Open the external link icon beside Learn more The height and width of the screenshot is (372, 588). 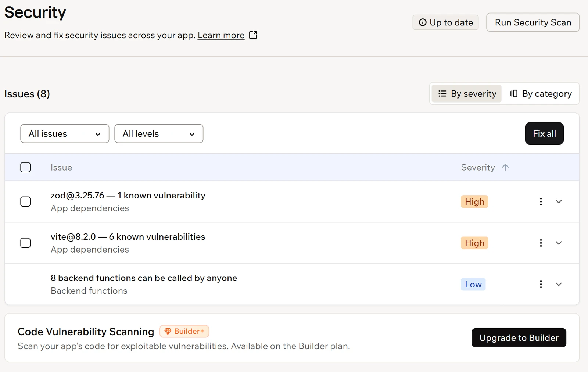(253, 35)
